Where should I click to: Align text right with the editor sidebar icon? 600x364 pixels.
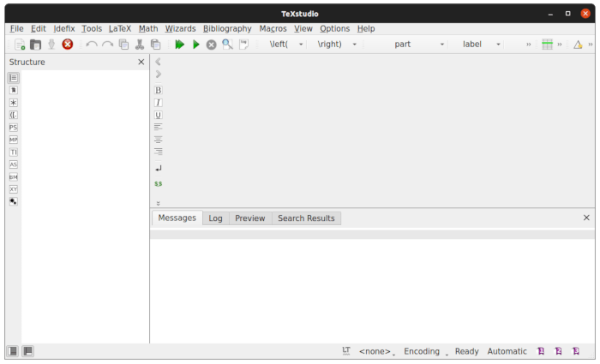point(158,152)
